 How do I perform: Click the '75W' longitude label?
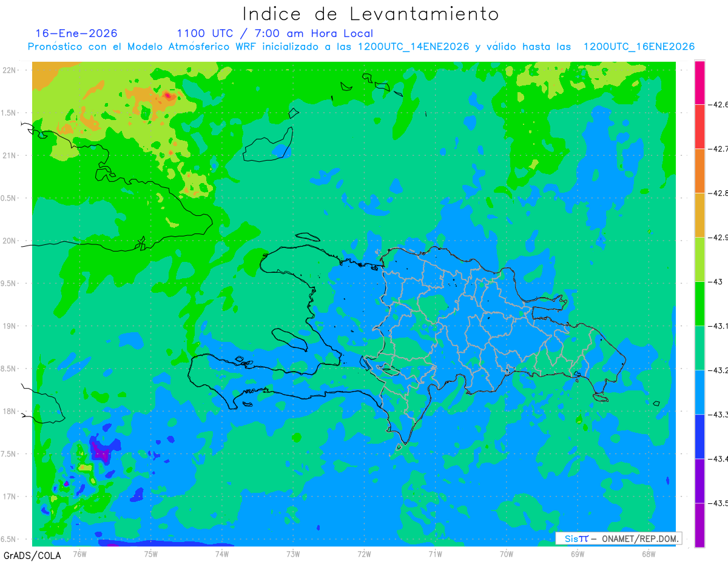pos(151,554)
